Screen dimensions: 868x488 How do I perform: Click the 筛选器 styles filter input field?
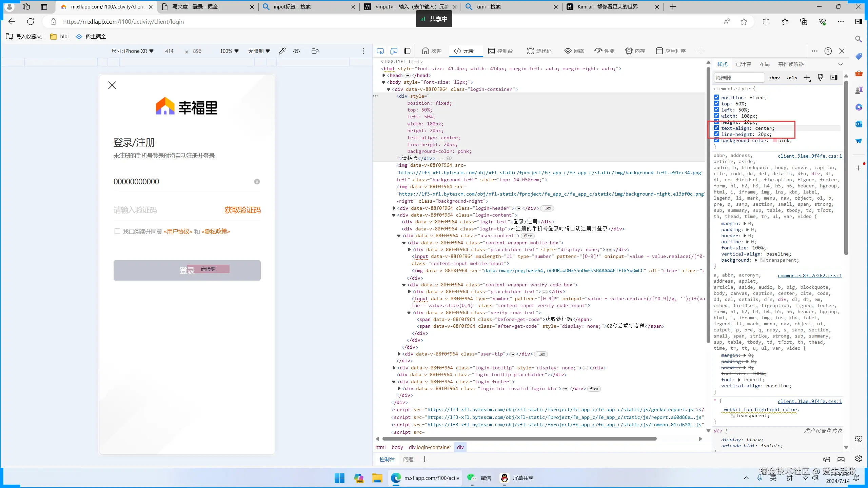pos(739,78)
